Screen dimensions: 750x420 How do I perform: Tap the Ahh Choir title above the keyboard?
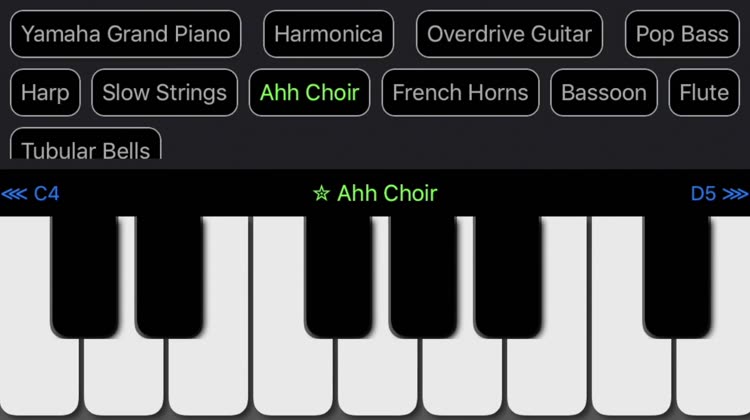pos(387,193)
